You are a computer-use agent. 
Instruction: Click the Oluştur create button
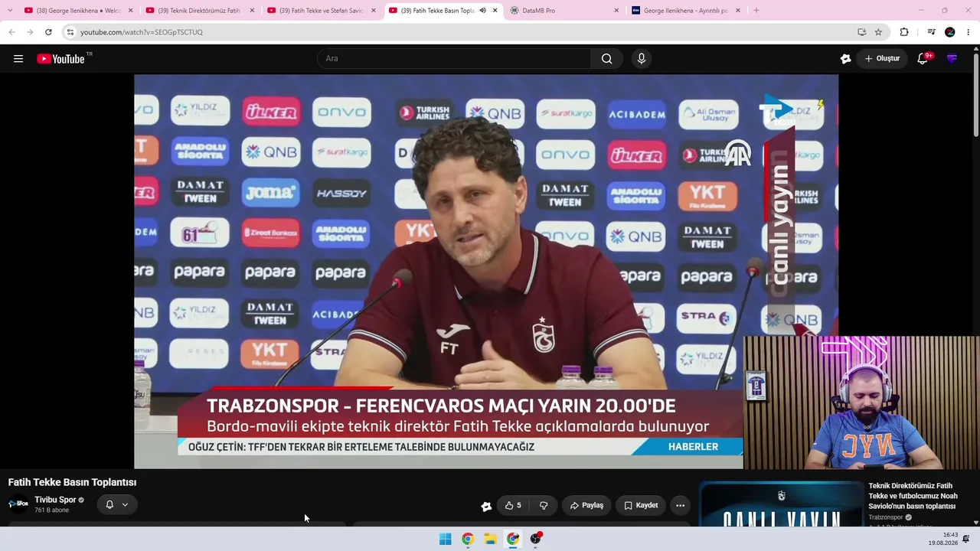click(882, 59)
